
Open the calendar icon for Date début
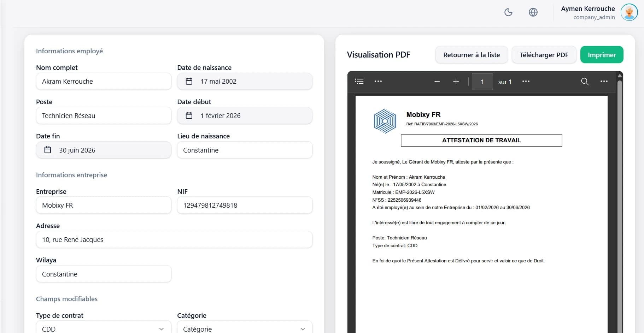[189, 115]
